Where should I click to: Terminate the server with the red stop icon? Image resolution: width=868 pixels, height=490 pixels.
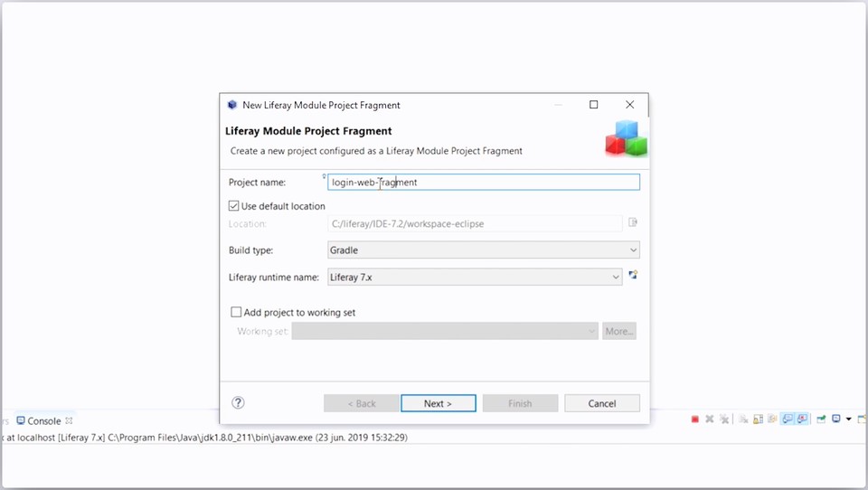[694, 419]
